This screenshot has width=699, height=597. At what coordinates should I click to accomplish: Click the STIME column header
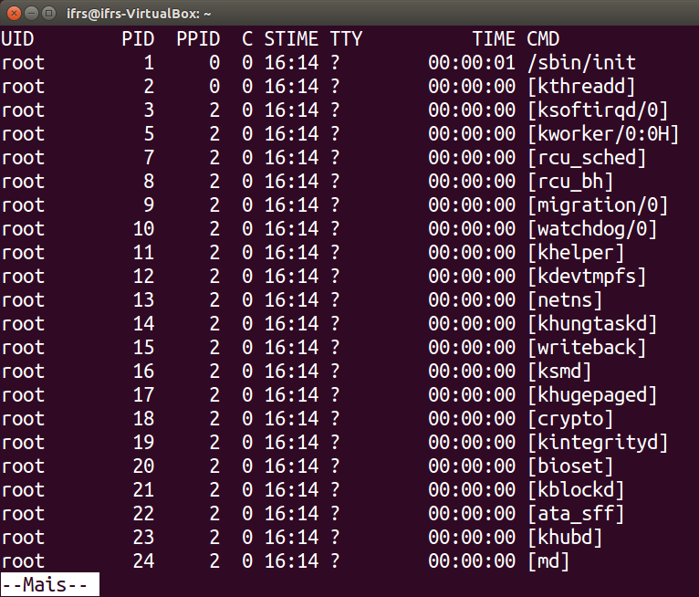click(291, 39)
